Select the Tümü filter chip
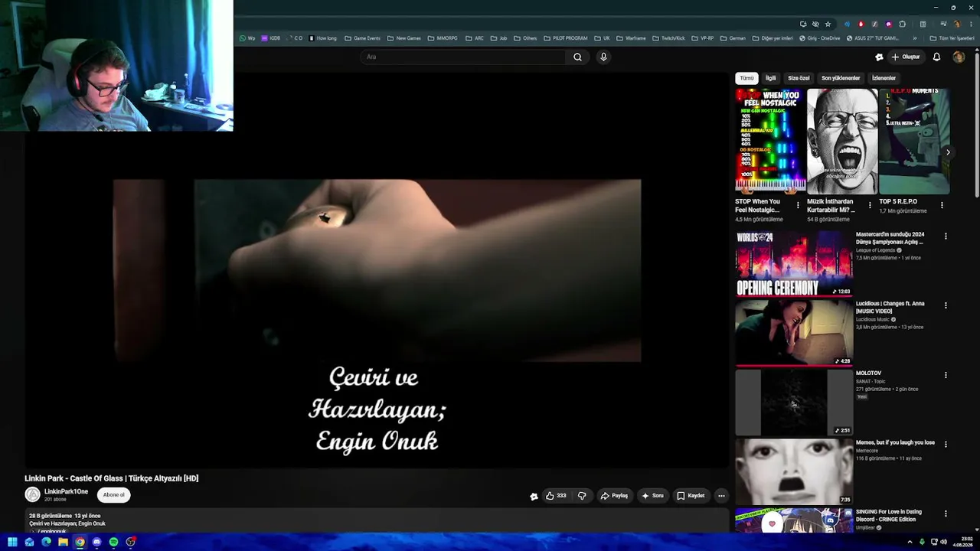The image size is (980, 551). click(746, 78)
